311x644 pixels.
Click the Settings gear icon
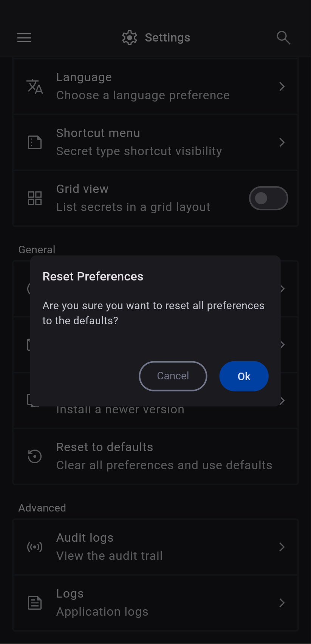tap(130, 38)
